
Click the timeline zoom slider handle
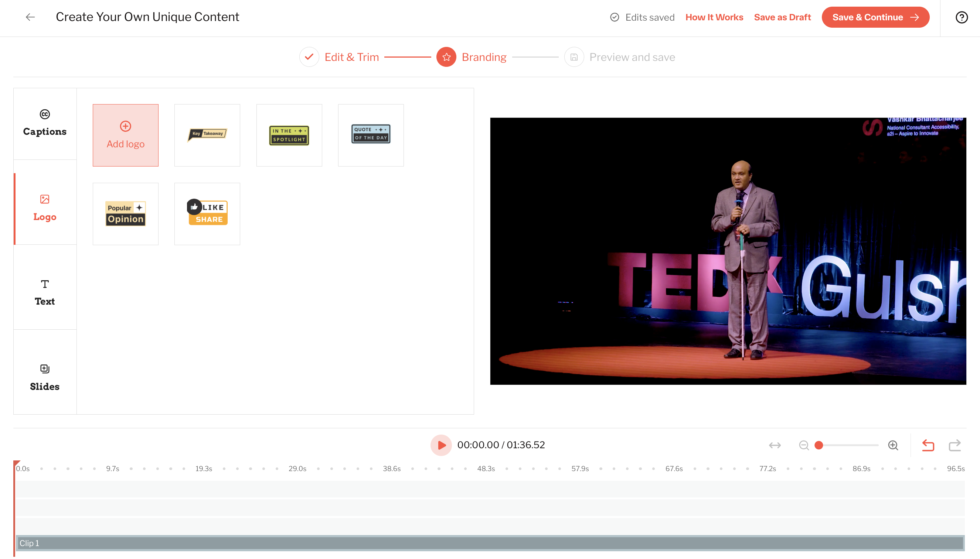click(x=819, y=445)
